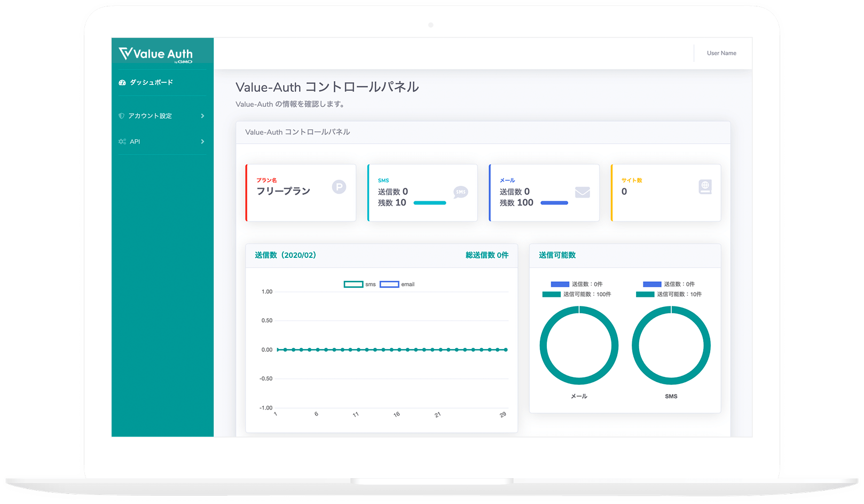This screenshot has width=864, height=504.
Task: Click the envelope icon in メール card
Action: tap(582, 192)
